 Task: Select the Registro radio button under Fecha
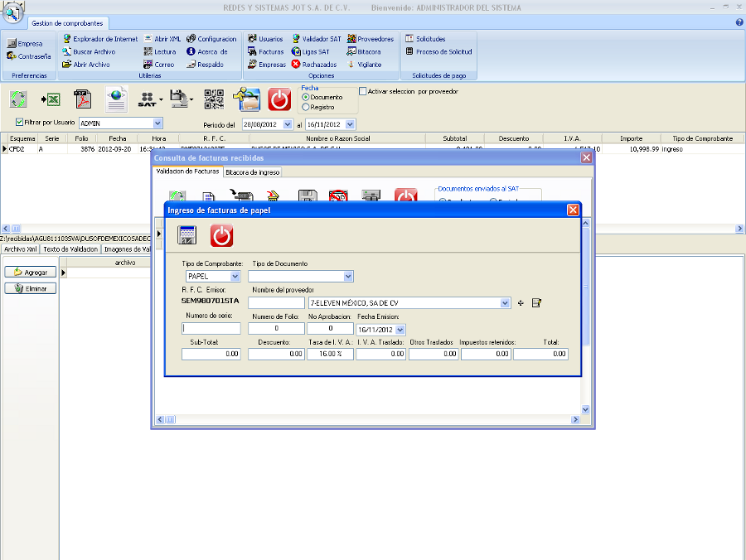tap(306, 107)
